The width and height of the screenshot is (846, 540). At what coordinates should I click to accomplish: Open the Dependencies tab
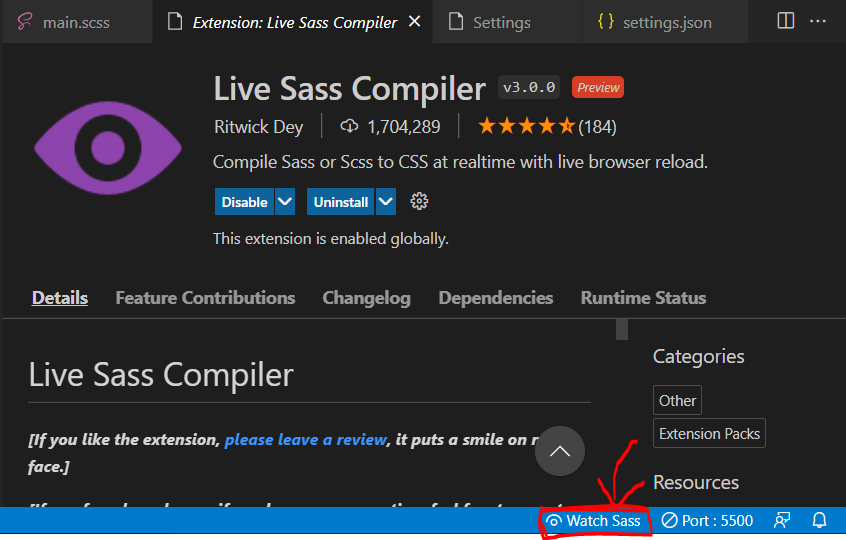pos(496,298)
